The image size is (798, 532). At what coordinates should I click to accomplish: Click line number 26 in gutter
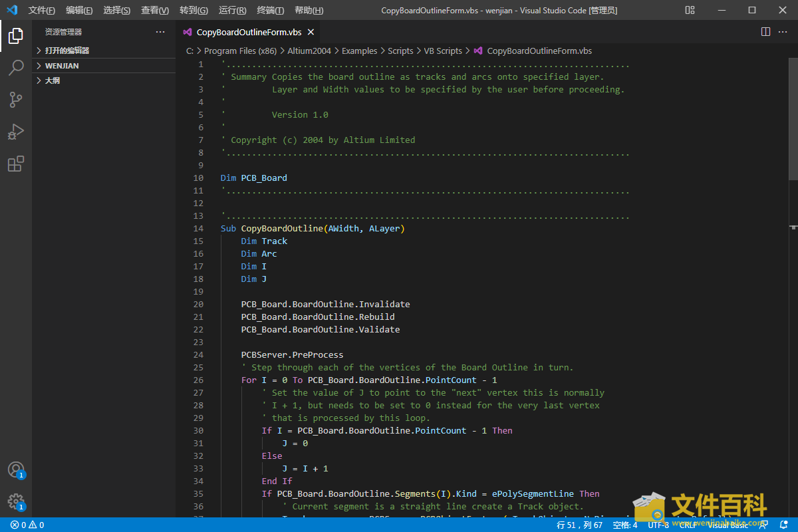(x=198, y=380)
